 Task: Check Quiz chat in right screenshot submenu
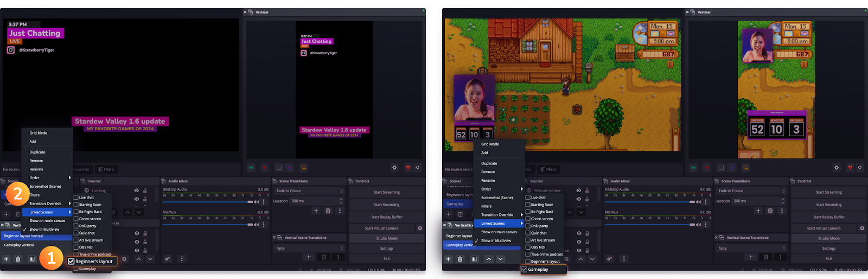[x=528, y=233]
